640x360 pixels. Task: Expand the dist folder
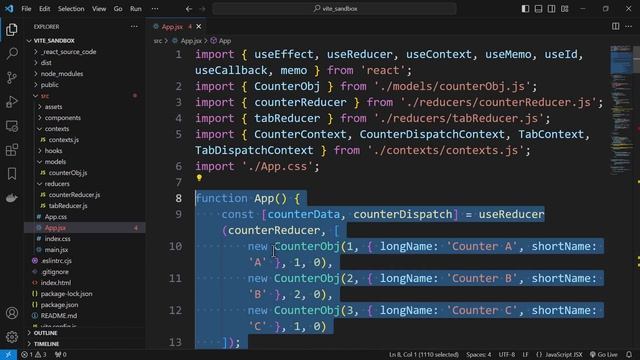pos(85,63)
